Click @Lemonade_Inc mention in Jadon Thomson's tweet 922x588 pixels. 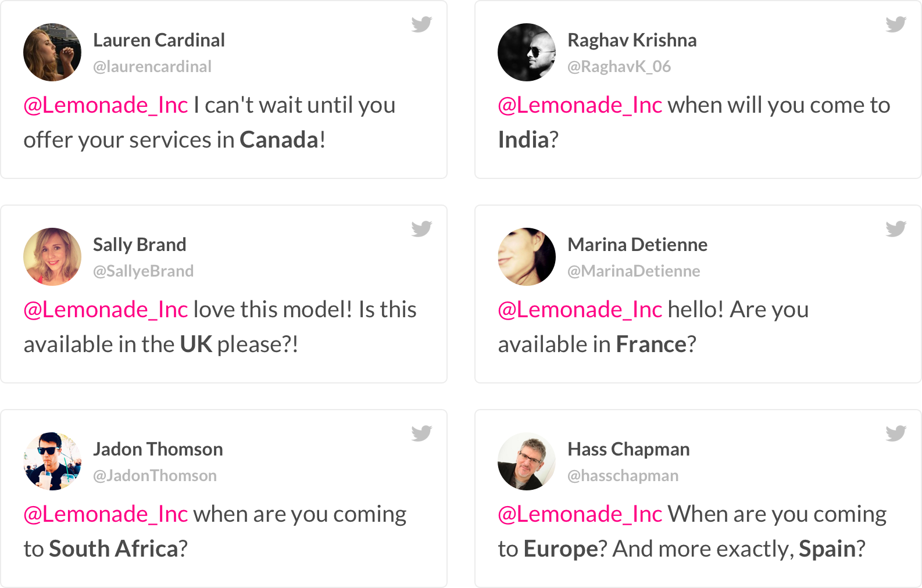(x=106, y=514)
